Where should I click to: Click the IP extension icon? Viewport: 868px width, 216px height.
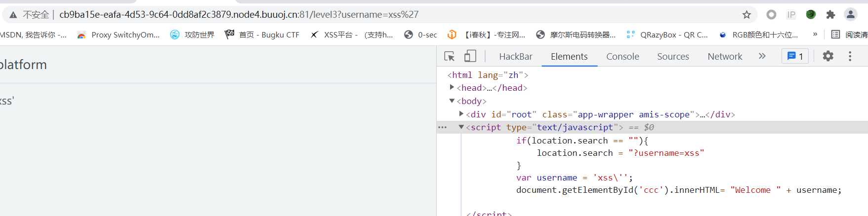(x=791, y=15)
